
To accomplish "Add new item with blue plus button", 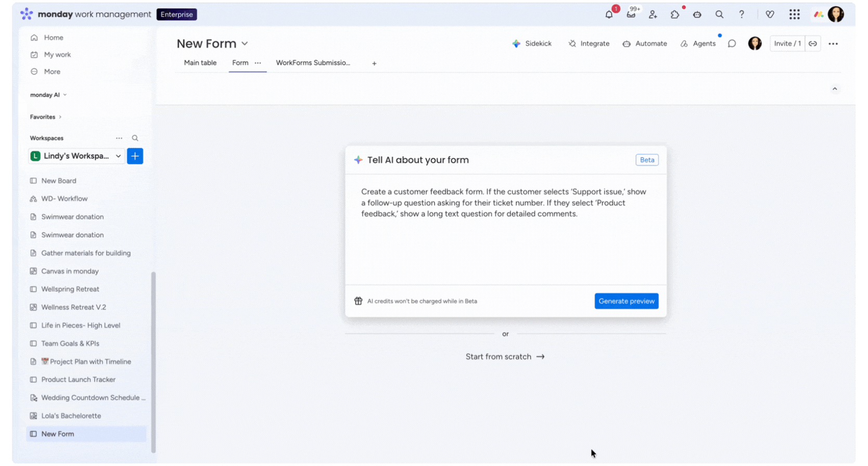I will pos(135,156).
